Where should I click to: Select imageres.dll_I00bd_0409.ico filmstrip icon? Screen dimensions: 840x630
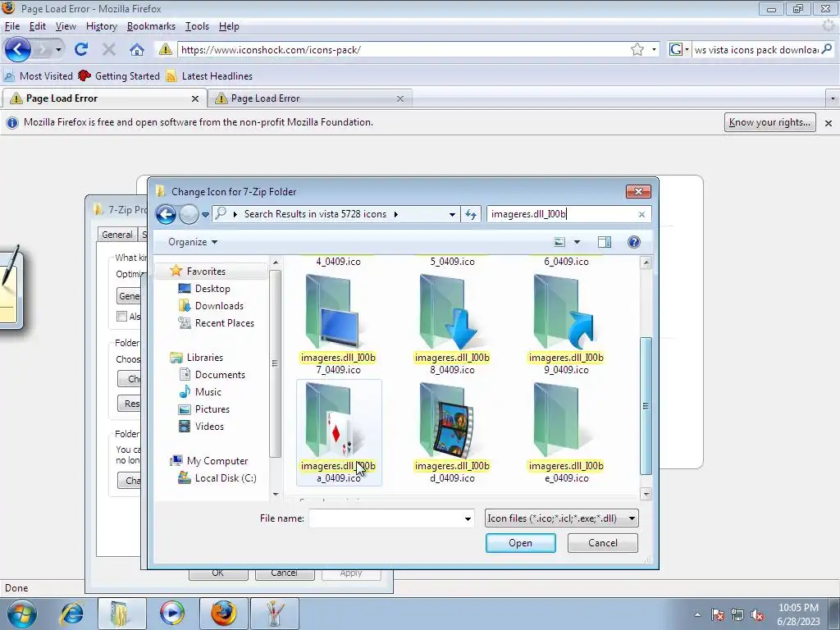[452, 432]
